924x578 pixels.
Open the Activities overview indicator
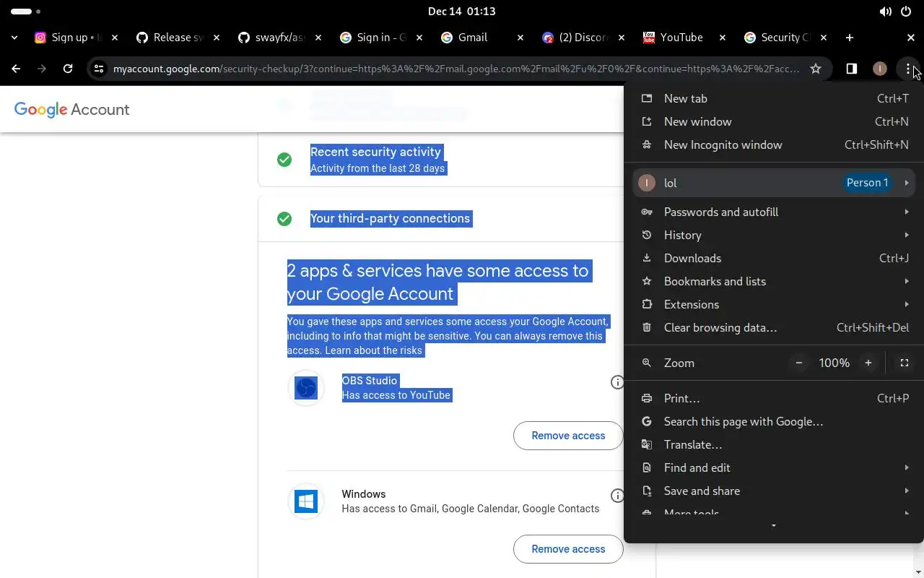[25, 12]
